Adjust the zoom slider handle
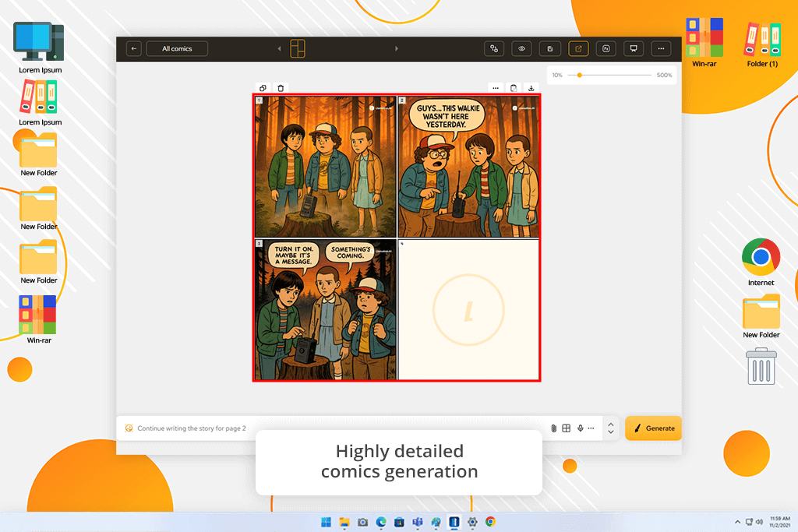 [579, 76]
